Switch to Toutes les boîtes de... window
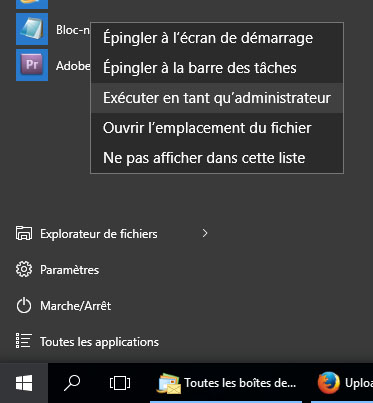The height and width of the screenshot is (403, 373). tap(227, 383)
